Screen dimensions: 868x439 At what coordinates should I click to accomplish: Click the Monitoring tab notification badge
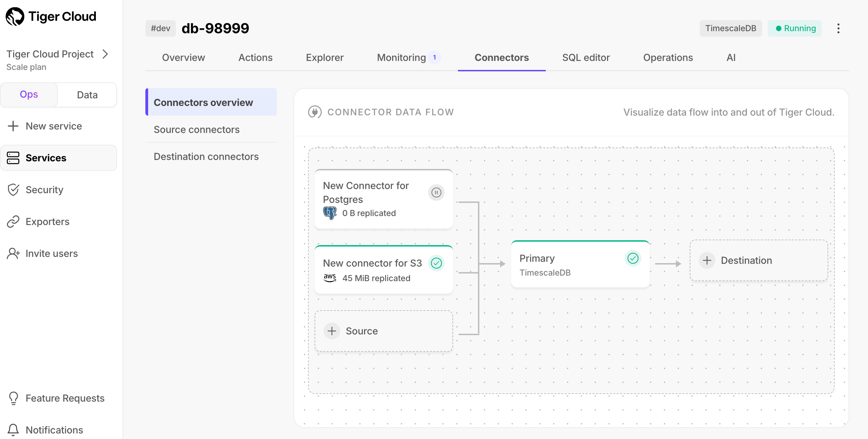(434, 57)
